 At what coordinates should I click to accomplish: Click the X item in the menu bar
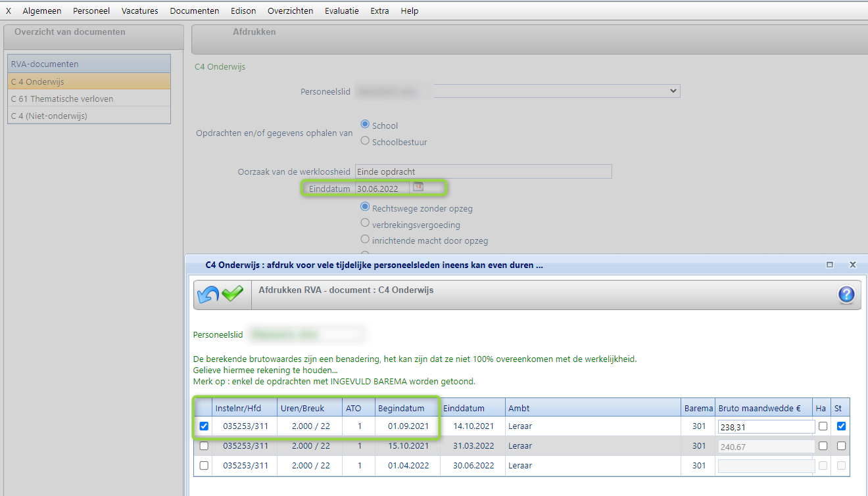coord(9,11)
